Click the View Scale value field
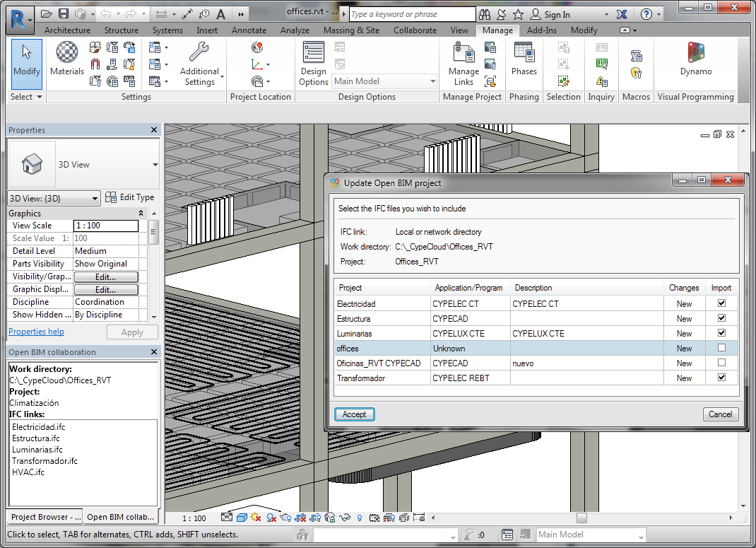This screenshot has width=756, height=548. coord(106,226)
